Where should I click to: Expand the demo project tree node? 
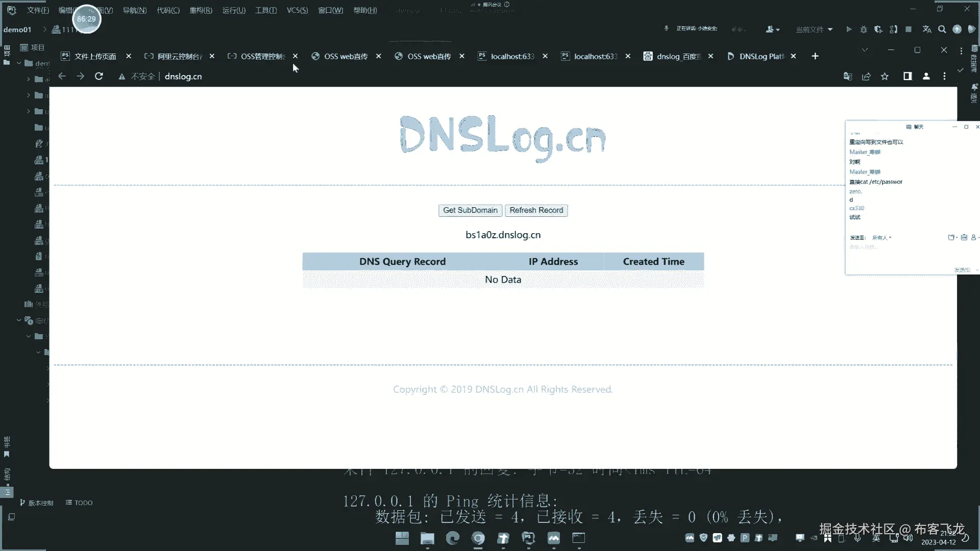[x=19, y=63]
